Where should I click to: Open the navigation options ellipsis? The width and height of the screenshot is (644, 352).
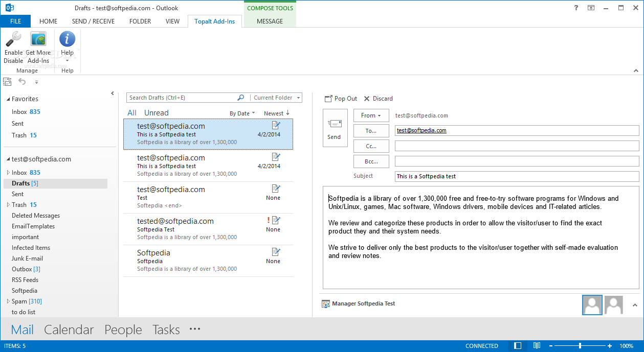click(x=195, y=330)
